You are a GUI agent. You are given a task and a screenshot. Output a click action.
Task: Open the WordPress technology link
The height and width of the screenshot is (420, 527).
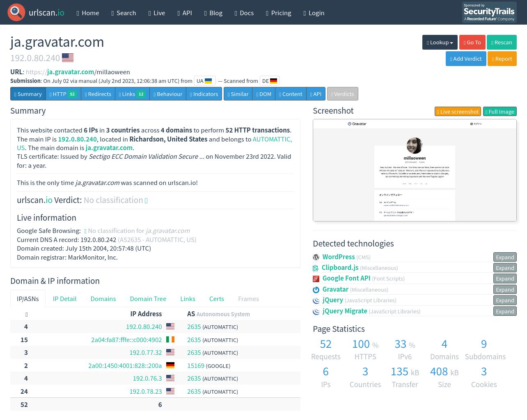point(339,257)
